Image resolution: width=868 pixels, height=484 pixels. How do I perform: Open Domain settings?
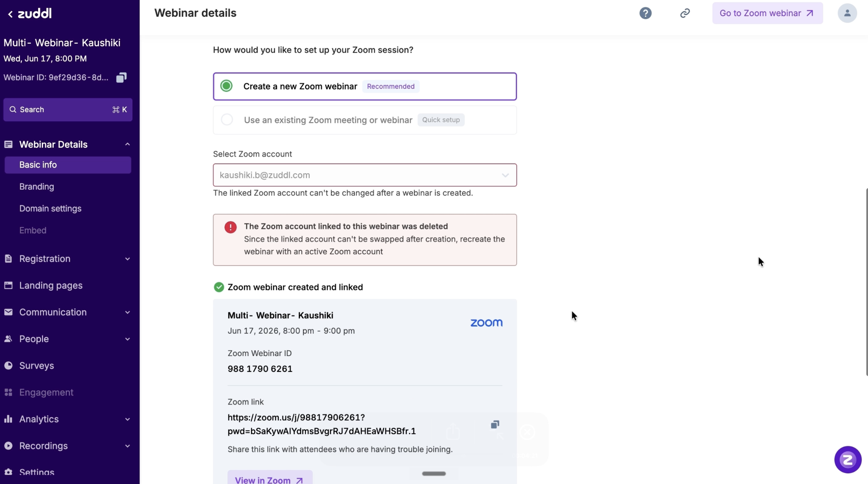50,209
